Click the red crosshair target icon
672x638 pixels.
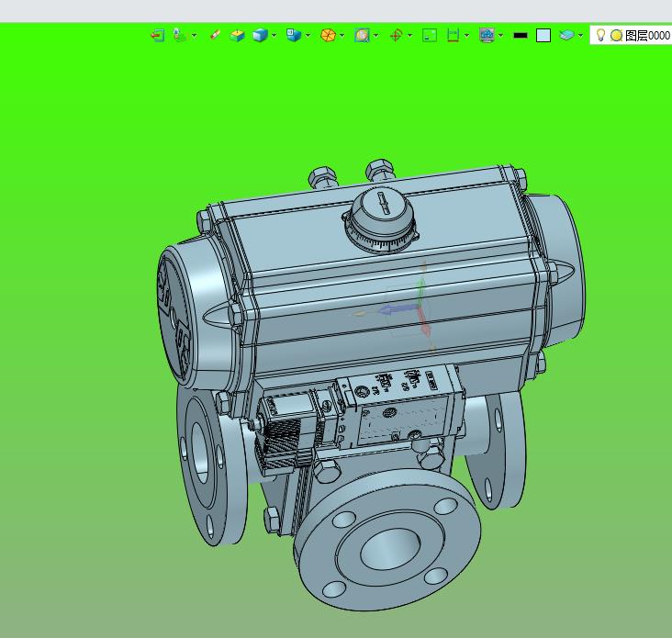(396, 35)
